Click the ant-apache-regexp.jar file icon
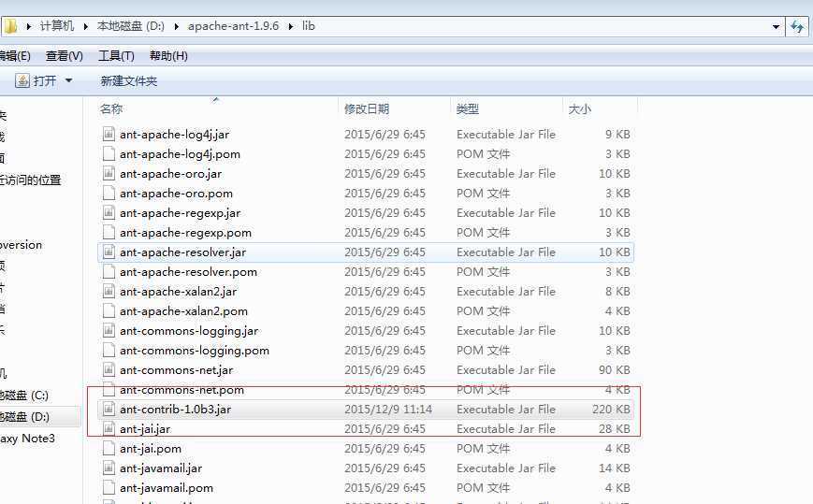The image size is (813, 504). tap(109, 213)
